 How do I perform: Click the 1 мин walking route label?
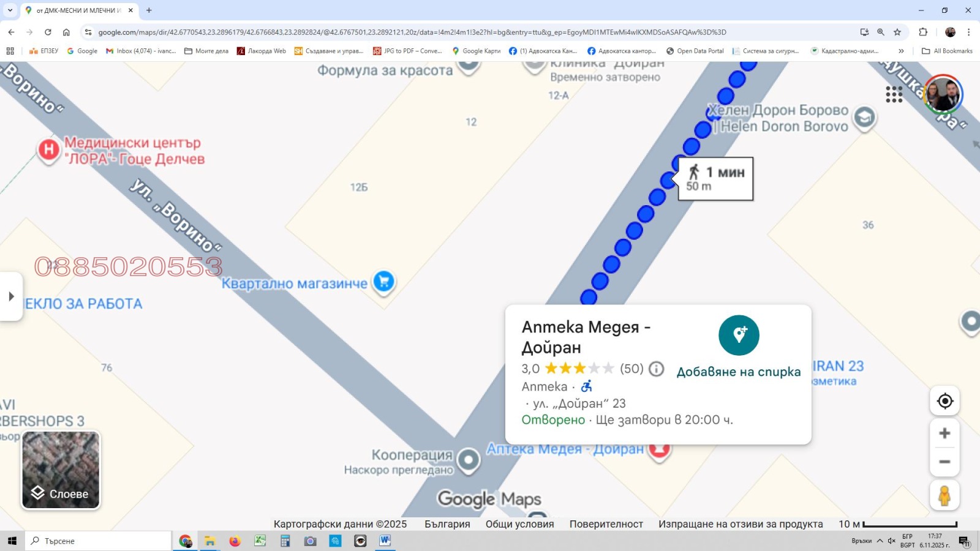point(715,179)
